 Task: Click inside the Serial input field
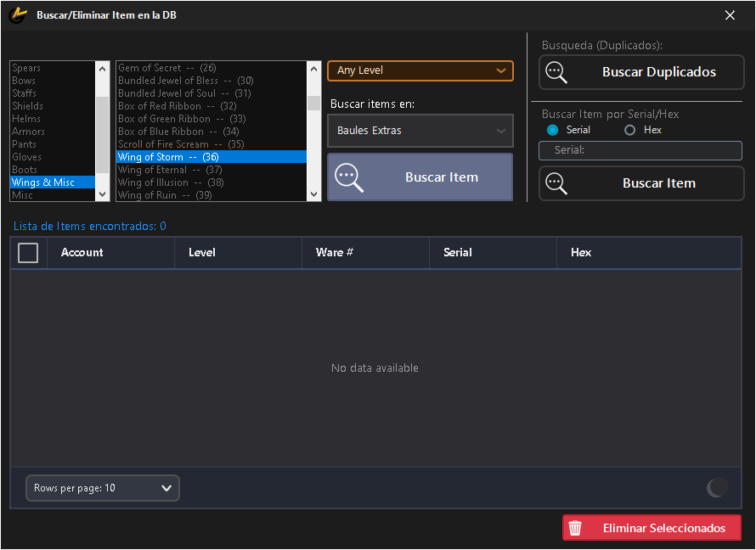pos(641,150)
